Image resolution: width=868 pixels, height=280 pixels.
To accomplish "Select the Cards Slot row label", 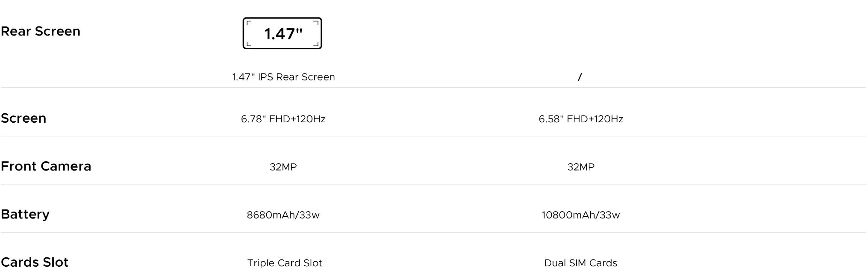I will 35,262.
